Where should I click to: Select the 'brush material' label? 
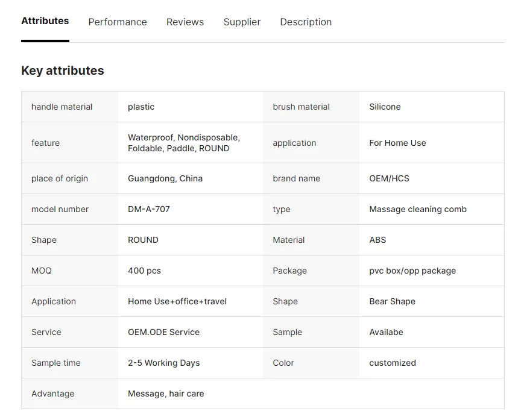point(301,107)
